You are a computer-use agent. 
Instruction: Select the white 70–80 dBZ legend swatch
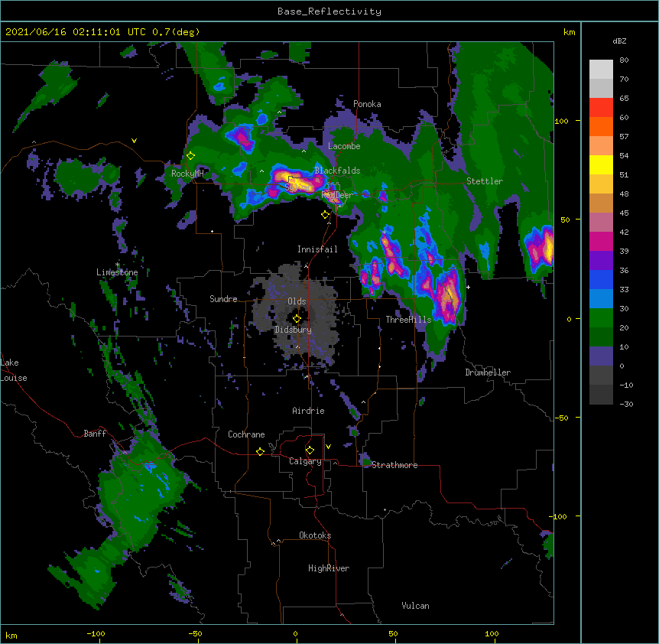601,70
